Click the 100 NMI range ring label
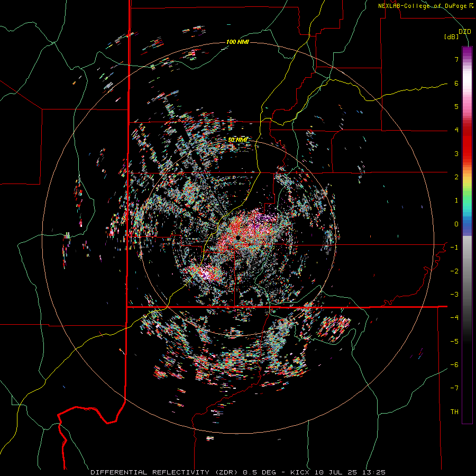The image size is (476, 476). pos(237,42)
